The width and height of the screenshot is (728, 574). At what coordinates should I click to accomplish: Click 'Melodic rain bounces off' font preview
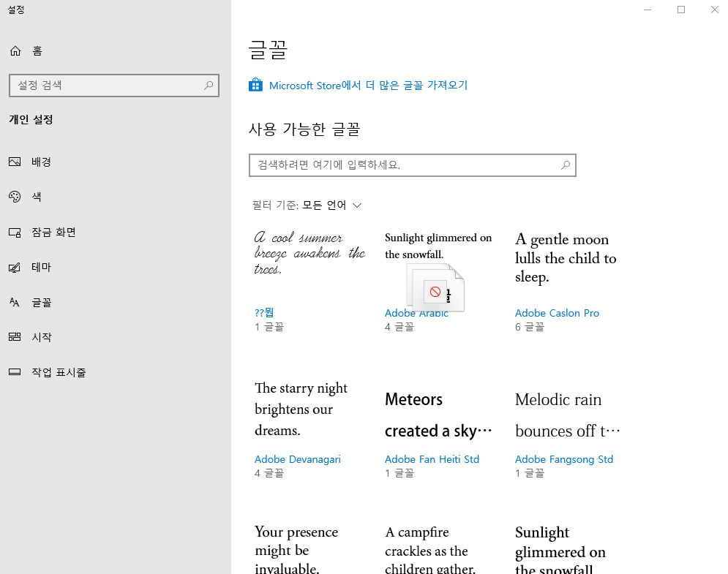567,415
